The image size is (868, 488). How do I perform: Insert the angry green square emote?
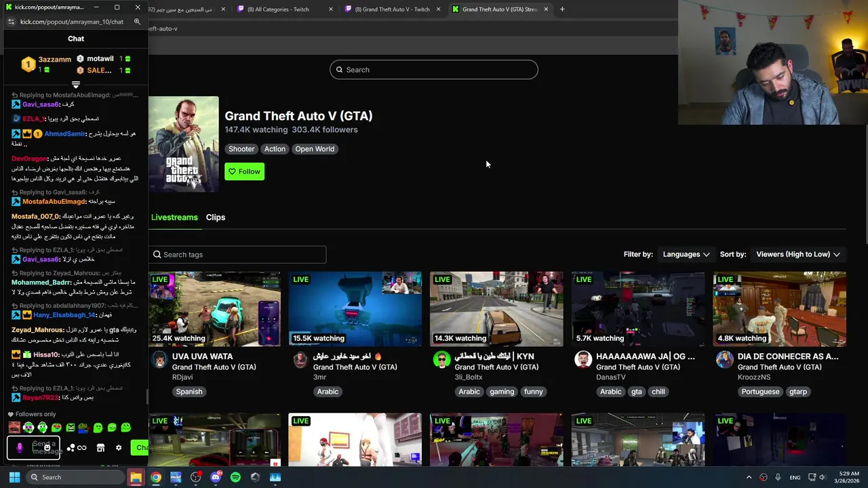[71, 427]
